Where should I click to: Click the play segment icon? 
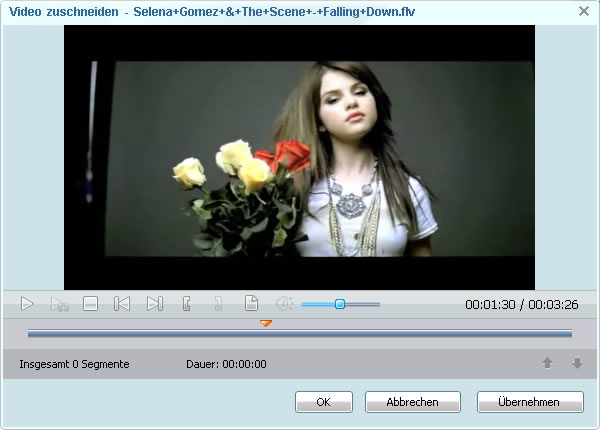click(x=59, y=304)
